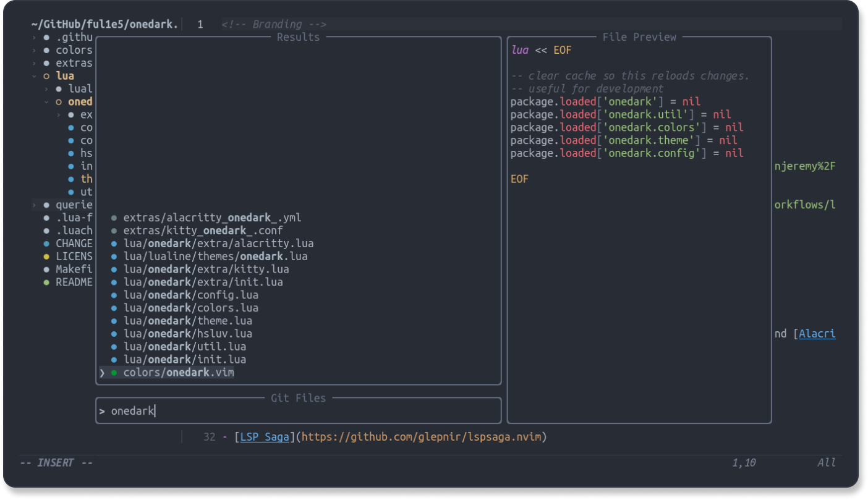Viewport: 868px width, 500px height.
Task: Expand the ex subfolder chevron
Action: click(x=59, y=115)
